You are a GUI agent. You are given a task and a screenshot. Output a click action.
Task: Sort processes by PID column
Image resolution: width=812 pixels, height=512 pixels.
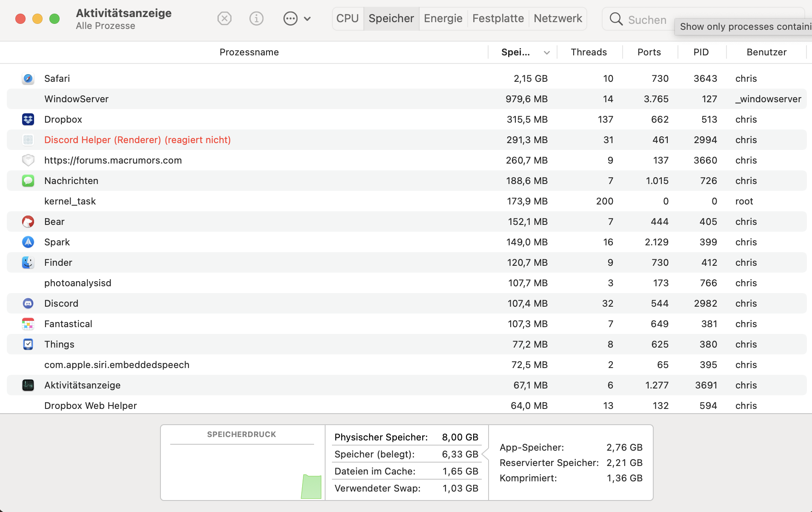click(x=701, y=52)
